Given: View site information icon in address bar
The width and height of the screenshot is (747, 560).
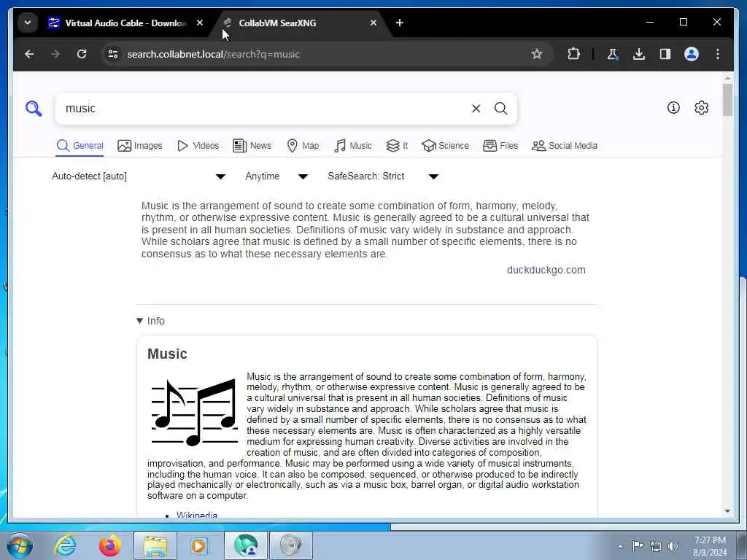Looking at the screenshot, I should tap(113, 54).
